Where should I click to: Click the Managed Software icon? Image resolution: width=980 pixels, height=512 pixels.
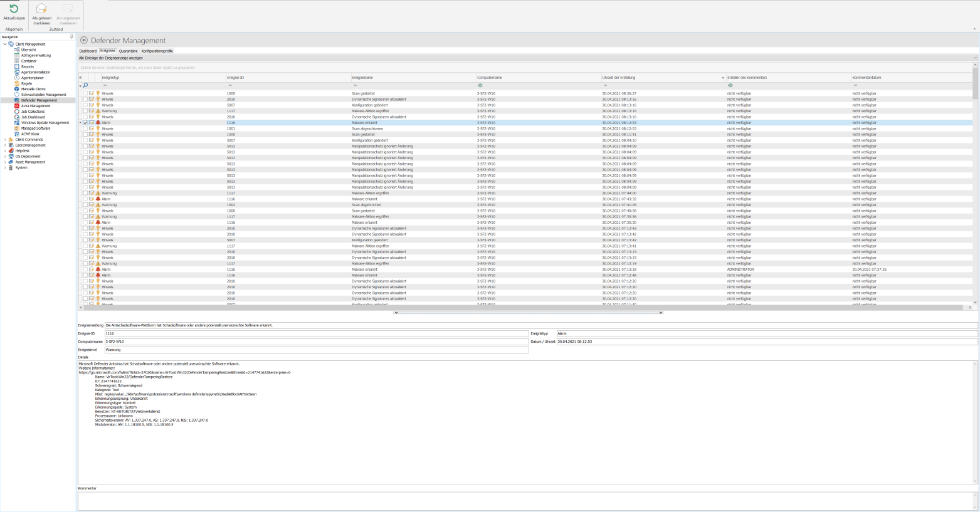pyautogui.click(x=17, y=128)
